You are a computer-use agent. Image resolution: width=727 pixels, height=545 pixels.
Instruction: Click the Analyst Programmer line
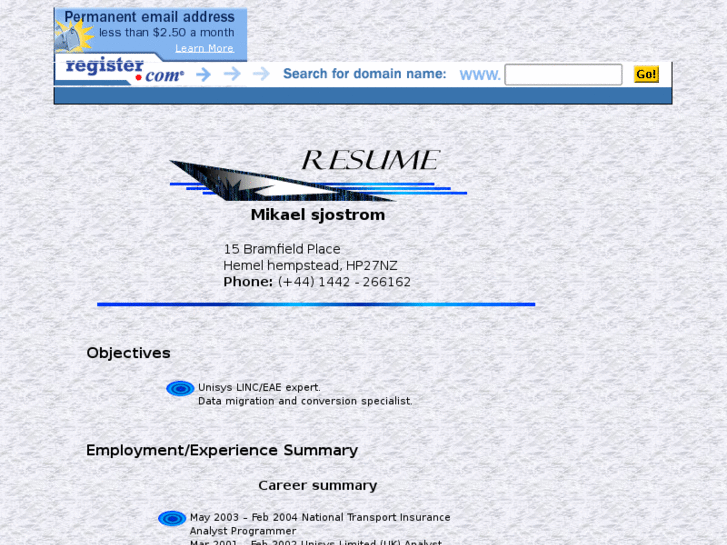(x=243, y=531)
